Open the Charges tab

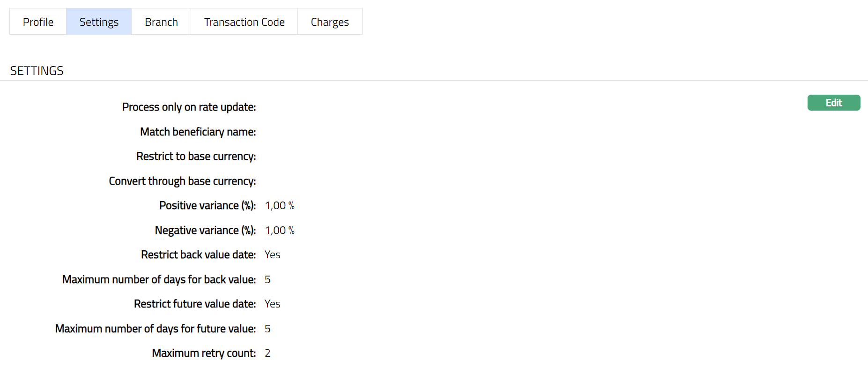[330, 22]
